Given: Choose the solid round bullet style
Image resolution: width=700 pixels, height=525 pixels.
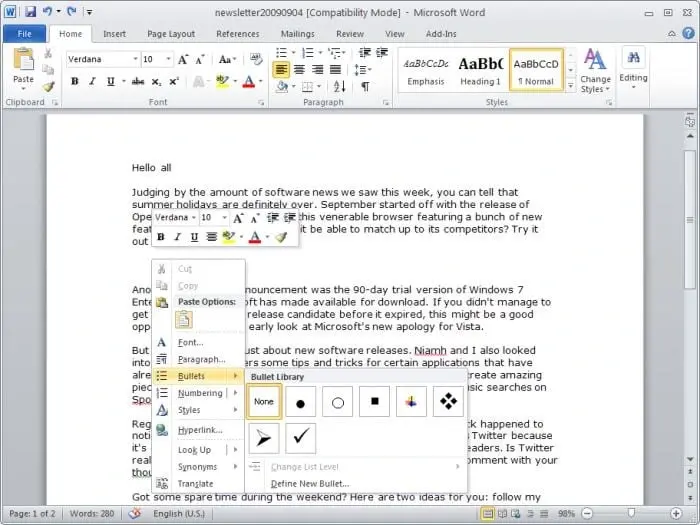Looking at the screenshot, I should [300, 401].
